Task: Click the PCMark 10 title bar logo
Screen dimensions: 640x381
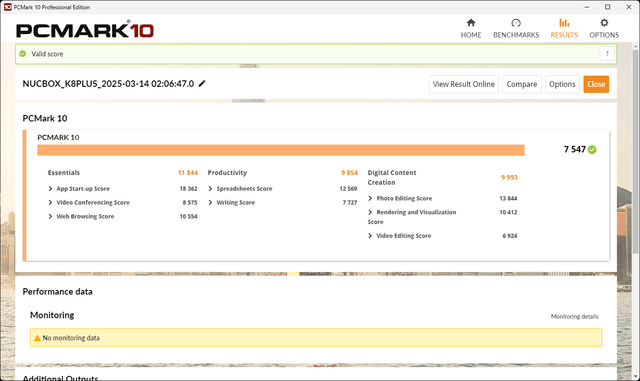Action: click(x=8, y=7)
